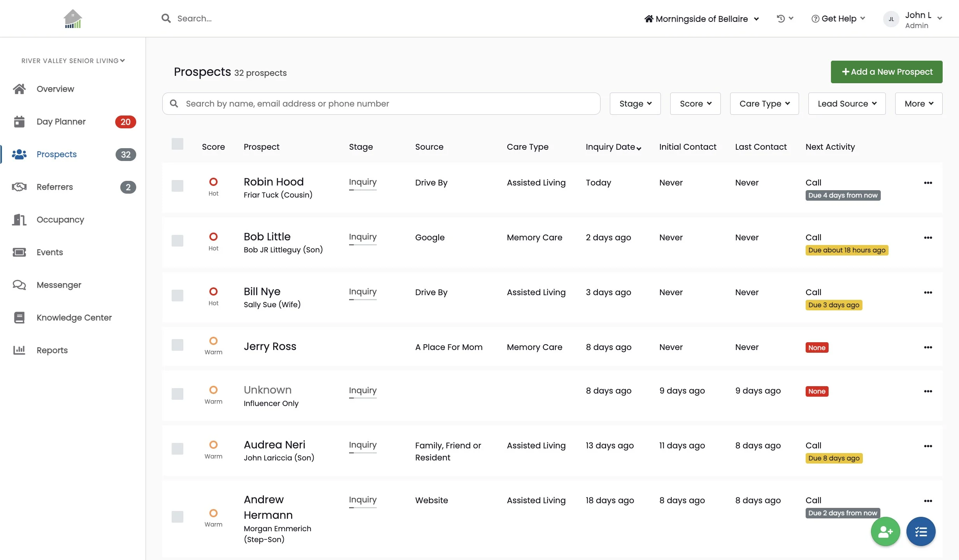
Task: Select the Audrea Neri row checkbox
Action: pyautogui.click(x=177, y=449)
